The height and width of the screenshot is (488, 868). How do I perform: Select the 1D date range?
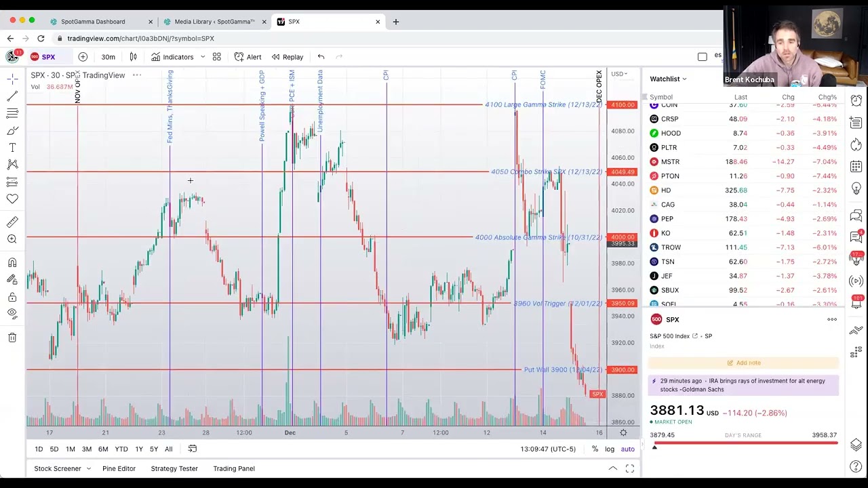pyautogui.click(x=39, y=449)
